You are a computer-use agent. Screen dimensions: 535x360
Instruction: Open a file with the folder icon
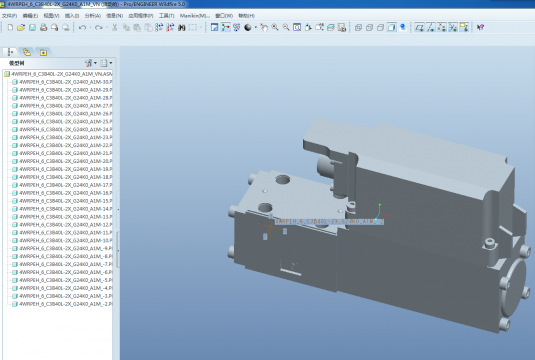[21, 27]
